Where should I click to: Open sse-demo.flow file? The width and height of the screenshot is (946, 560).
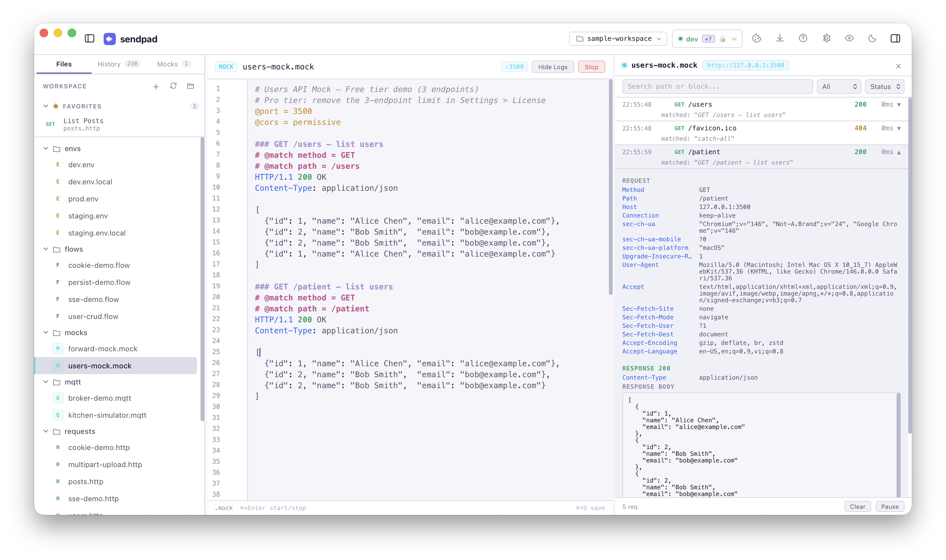click(x=94, y=299)
